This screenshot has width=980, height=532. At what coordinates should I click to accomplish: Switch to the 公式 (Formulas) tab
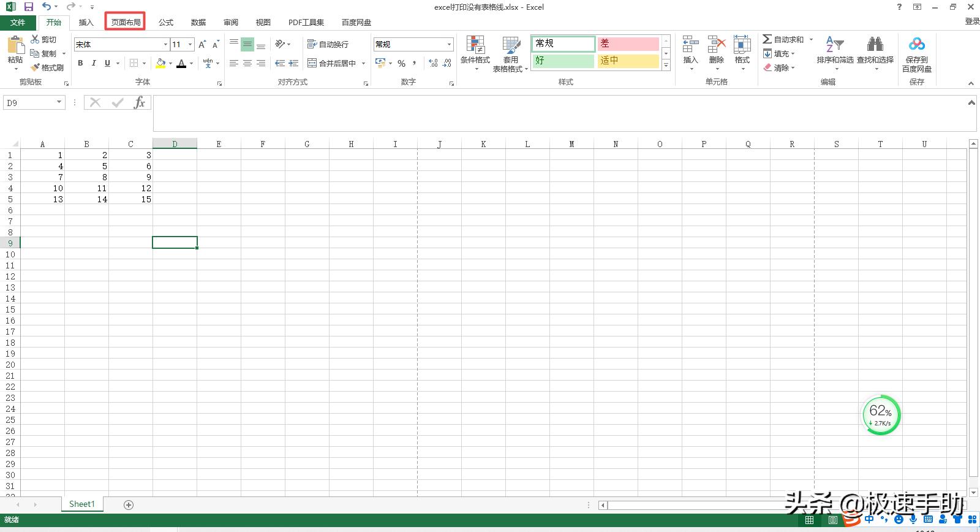166,22
